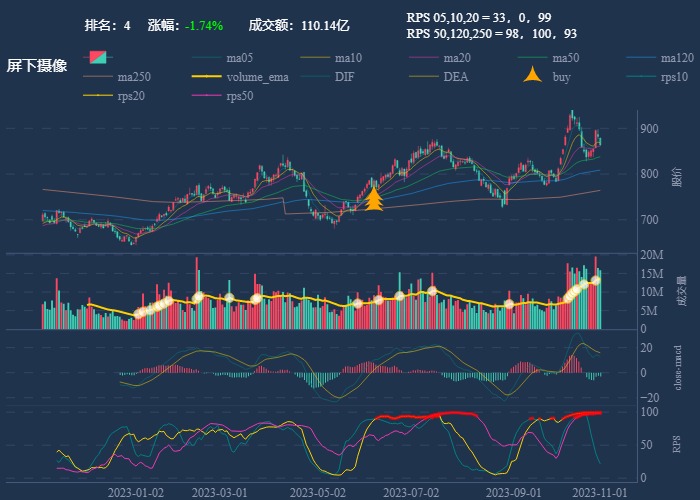
Task: Click the close-macd axis title
Action: tap(678, 367)
